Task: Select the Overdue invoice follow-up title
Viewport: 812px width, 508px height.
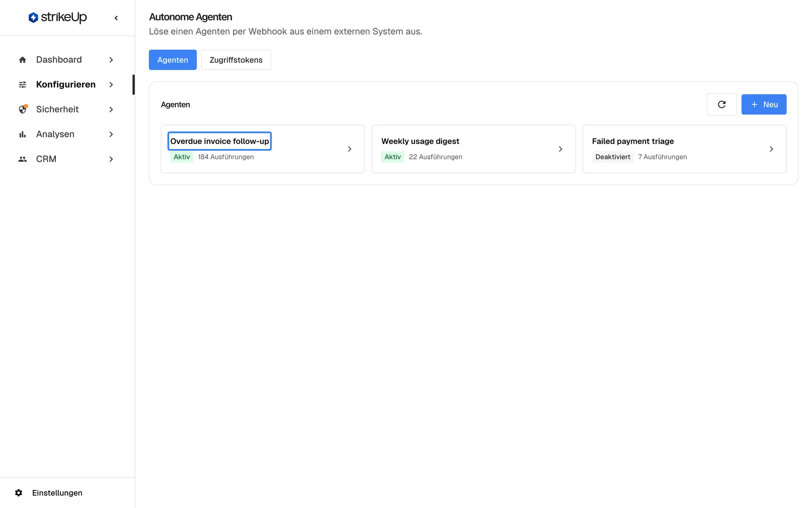Action: [220, 141]
